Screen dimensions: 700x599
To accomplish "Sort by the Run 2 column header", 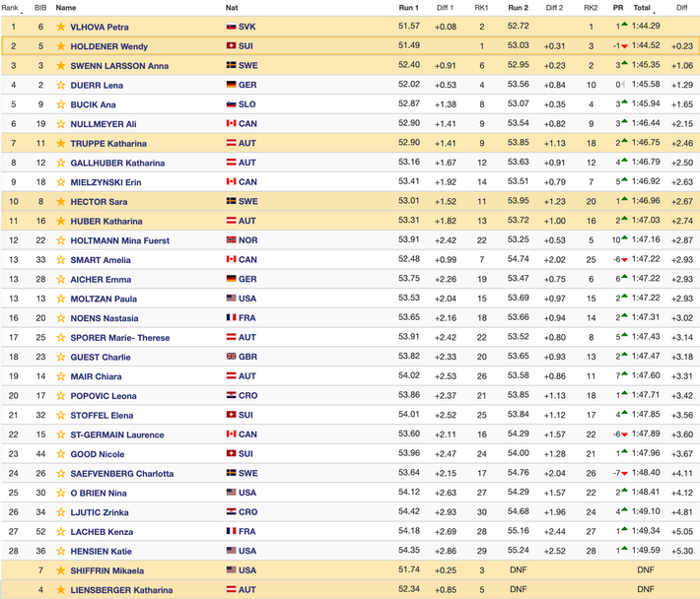I will pos(518,8).
